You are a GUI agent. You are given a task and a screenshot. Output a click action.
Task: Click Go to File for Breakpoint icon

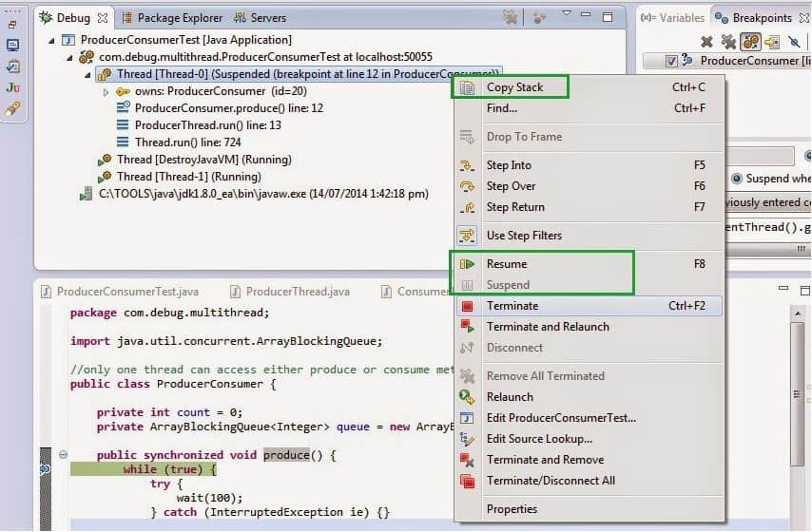click(772, 42)
